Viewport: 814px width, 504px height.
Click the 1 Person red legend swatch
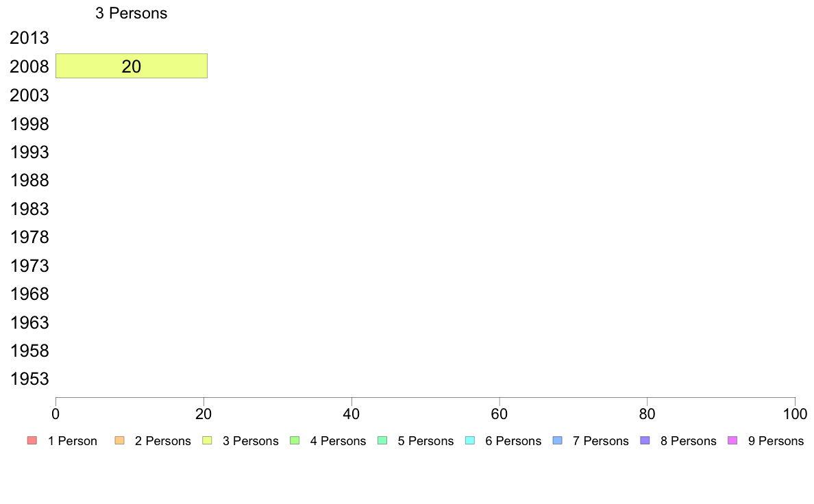pyautogui.click(x=32, y=441)
